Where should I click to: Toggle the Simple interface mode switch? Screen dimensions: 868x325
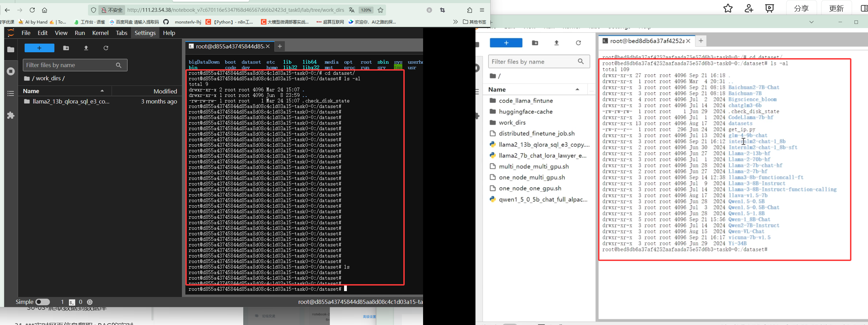tap(43, 302)
